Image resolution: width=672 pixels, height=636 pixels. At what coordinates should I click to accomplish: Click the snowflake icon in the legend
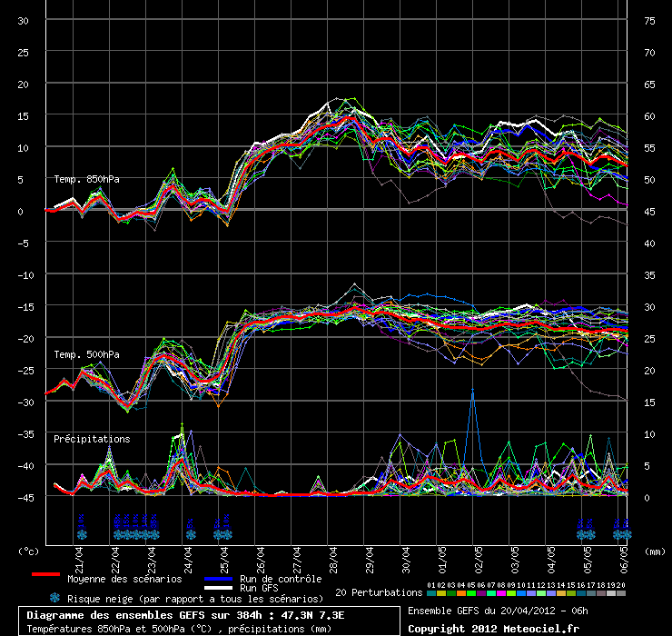54,598
